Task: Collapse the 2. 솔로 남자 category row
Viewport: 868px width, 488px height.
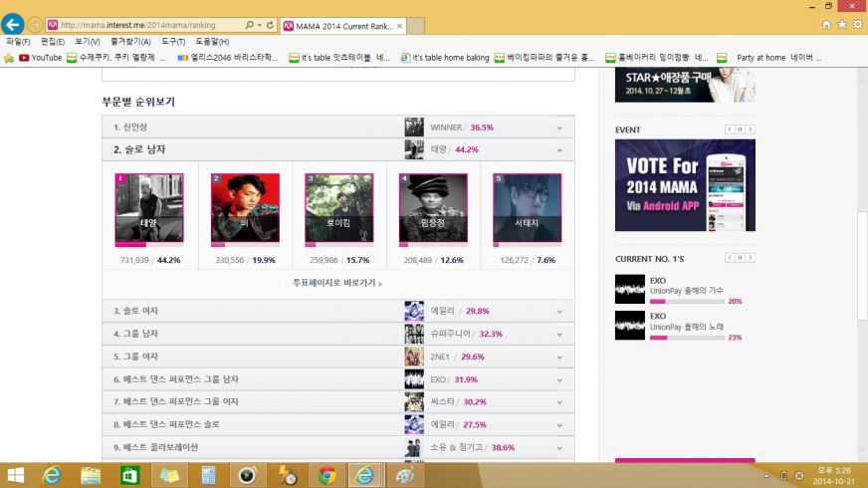Action: pos(338,149)
